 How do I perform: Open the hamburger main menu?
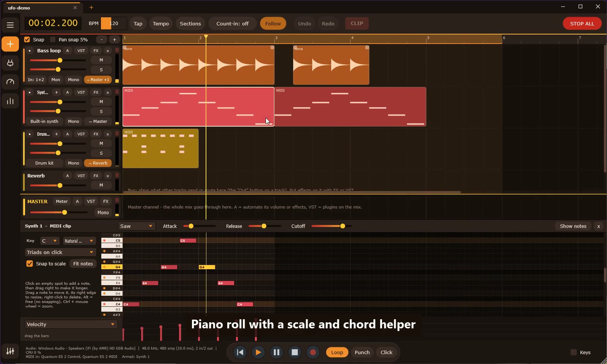point(10,25)
